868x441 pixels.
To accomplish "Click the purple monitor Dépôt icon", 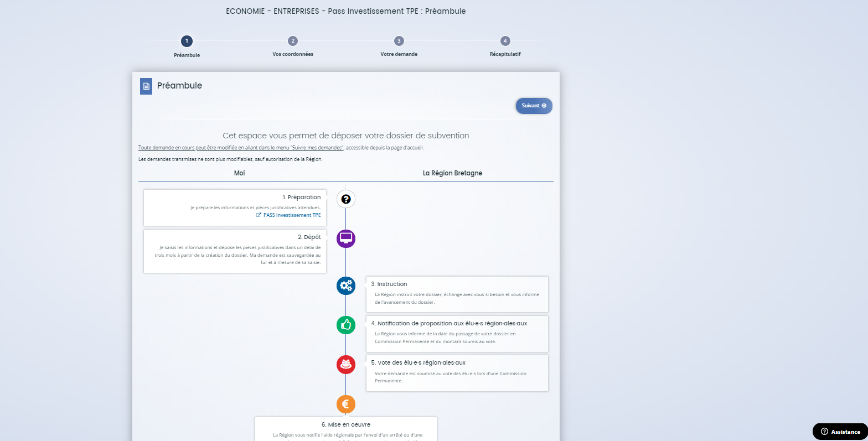I will (x=346, y=238).
